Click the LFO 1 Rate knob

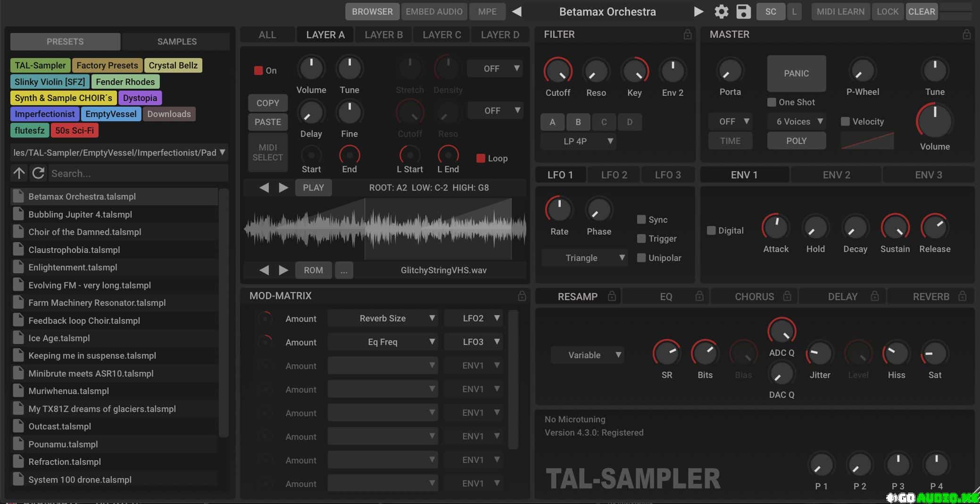coord(559,210)
